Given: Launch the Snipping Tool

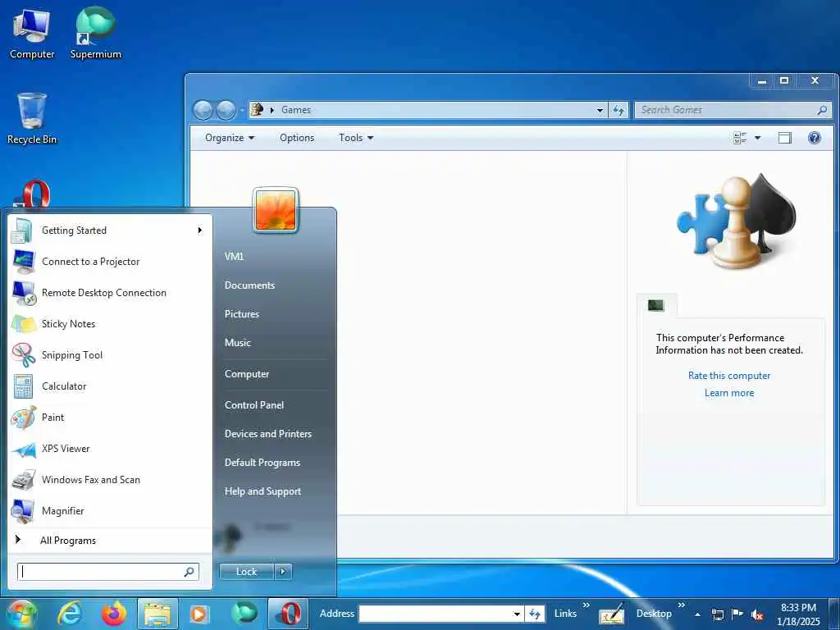Looking at the screenshot, I should click(x=110, y=354).
